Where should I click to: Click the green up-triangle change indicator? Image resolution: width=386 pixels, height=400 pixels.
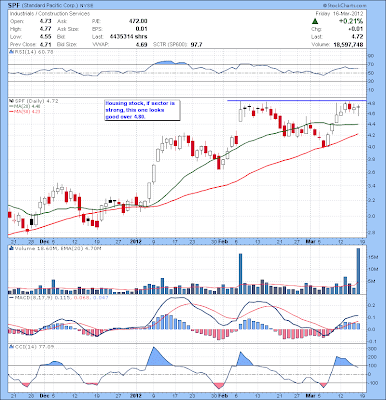click(315, 21)
